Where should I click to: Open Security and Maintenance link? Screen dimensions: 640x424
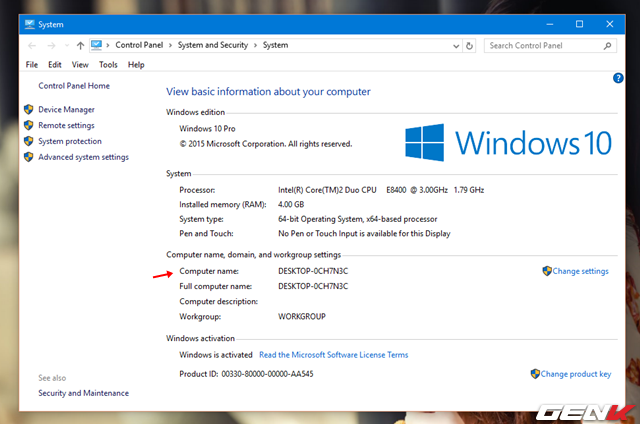pos(83,393)
